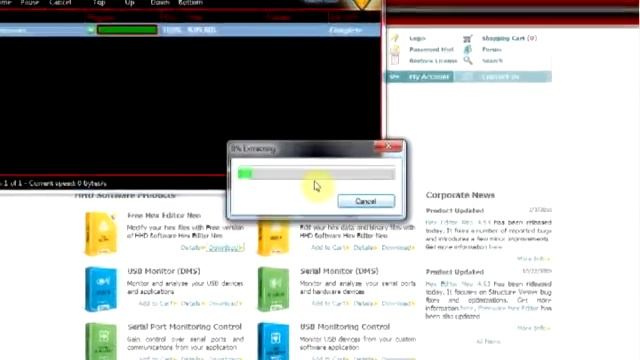This screenshot has height=360, width=640.
Task: Click Down in the download manager toolbar
Action: click(x=160, y=2)
